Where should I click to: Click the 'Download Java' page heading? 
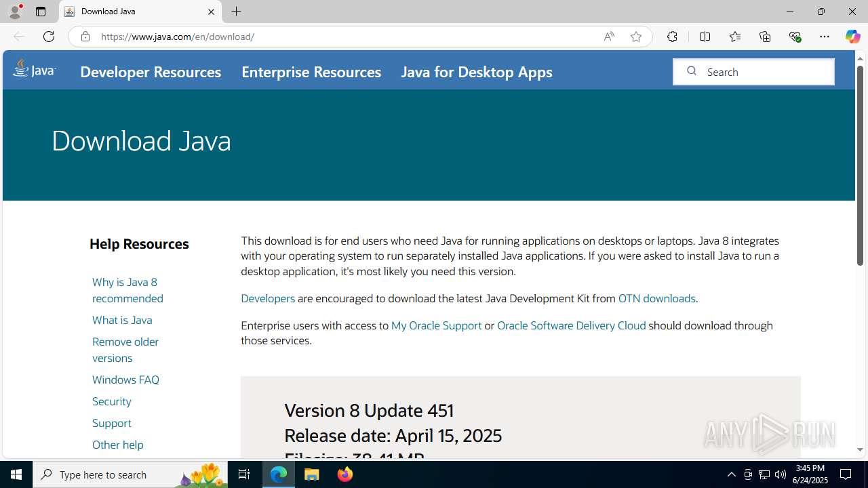point(141,140)
